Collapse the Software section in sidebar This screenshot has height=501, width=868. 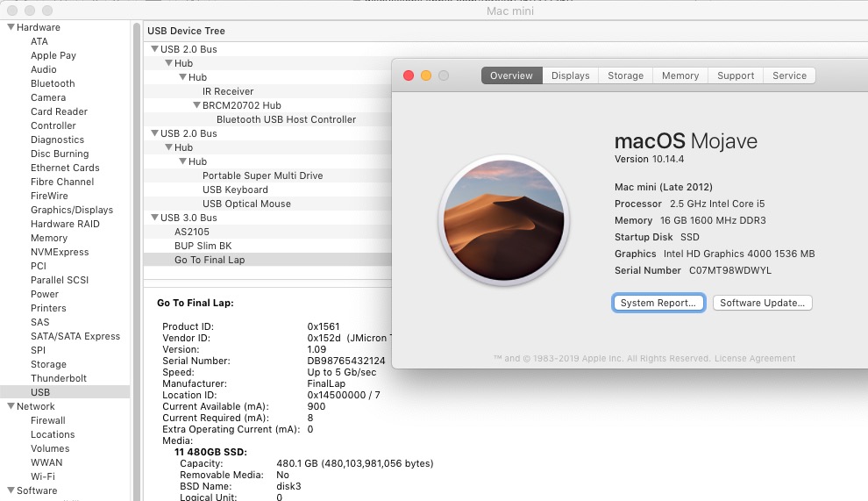coord(11,490)
